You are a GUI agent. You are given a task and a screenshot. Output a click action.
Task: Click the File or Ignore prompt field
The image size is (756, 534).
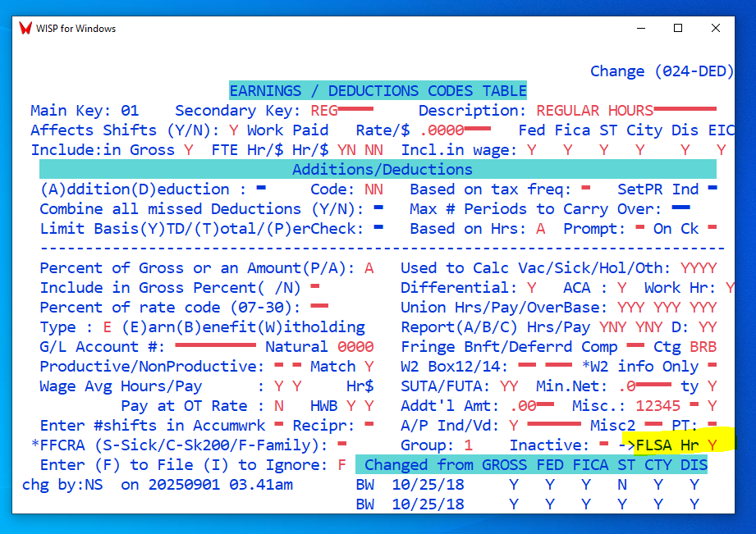point(342,465)
